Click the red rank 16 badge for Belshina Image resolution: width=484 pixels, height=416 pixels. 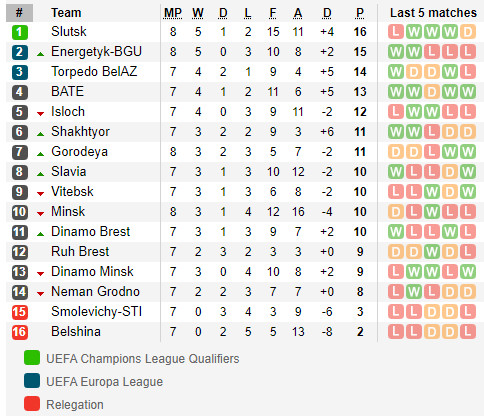[20, 332]
